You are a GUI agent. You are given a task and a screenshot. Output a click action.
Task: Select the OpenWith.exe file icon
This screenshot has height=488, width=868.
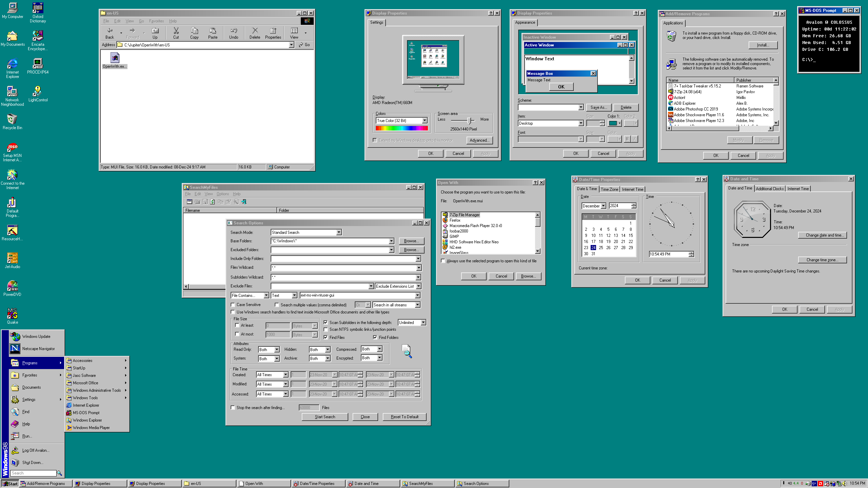115,61
